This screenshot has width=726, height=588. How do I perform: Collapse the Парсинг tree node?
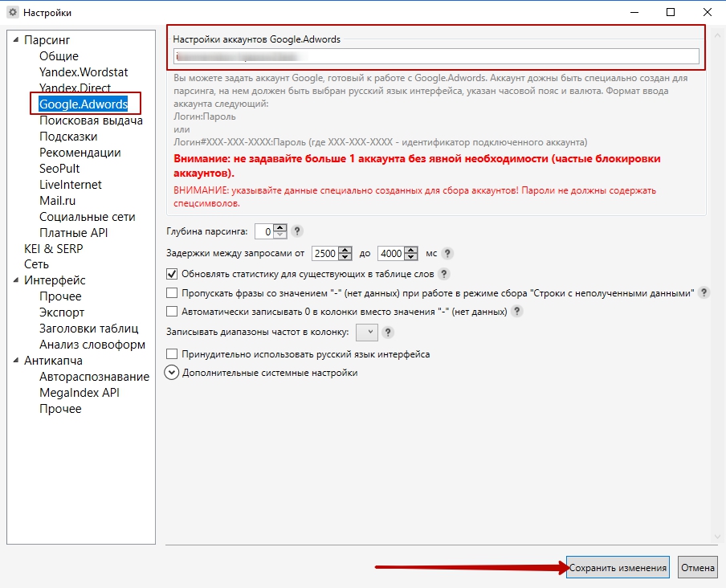click(16, 40)
